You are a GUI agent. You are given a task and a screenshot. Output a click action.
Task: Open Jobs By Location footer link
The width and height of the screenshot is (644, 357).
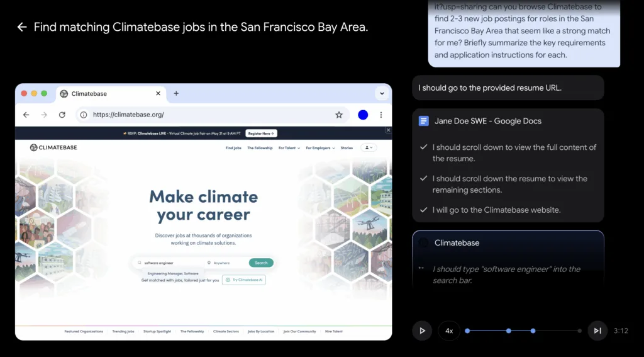261,331
